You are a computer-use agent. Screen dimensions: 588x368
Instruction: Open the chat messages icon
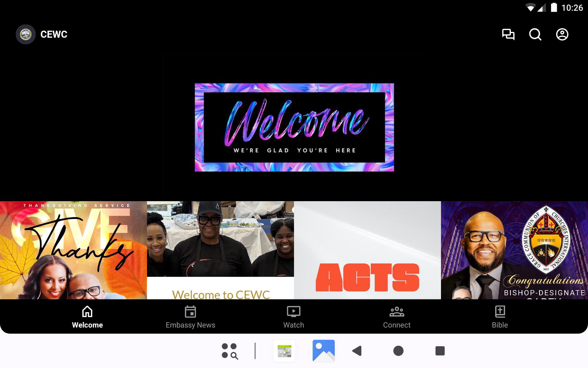coord(508,34)
